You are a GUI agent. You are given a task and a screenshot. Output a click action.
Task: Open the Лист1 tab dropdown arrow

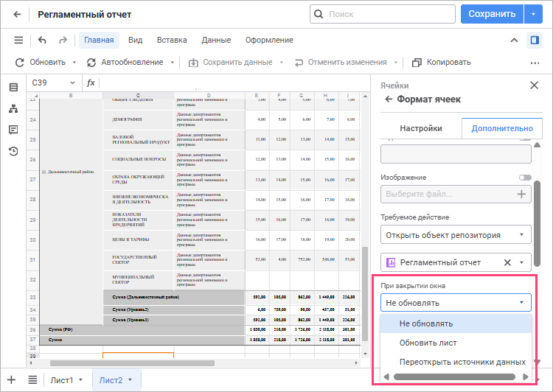81,379
